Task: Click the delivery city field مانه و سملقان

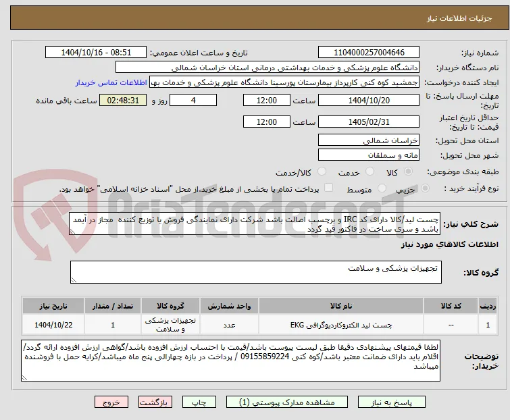Action: click(369, 155)
